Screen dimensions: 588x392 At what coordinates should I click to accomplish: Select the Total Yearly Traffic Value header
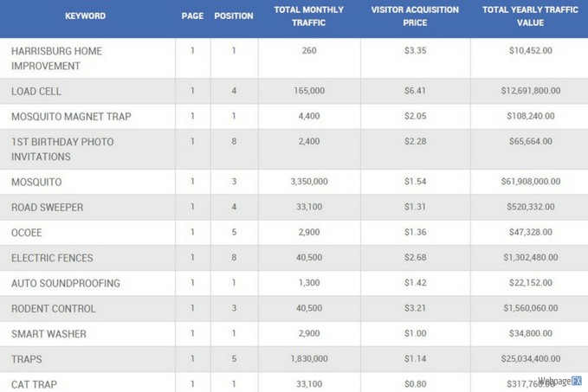(530, 16)
